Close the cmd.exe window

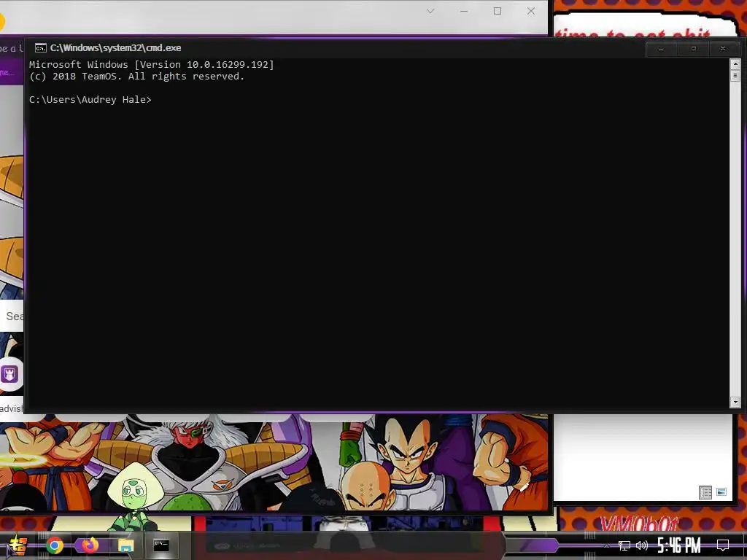[723, 49]
